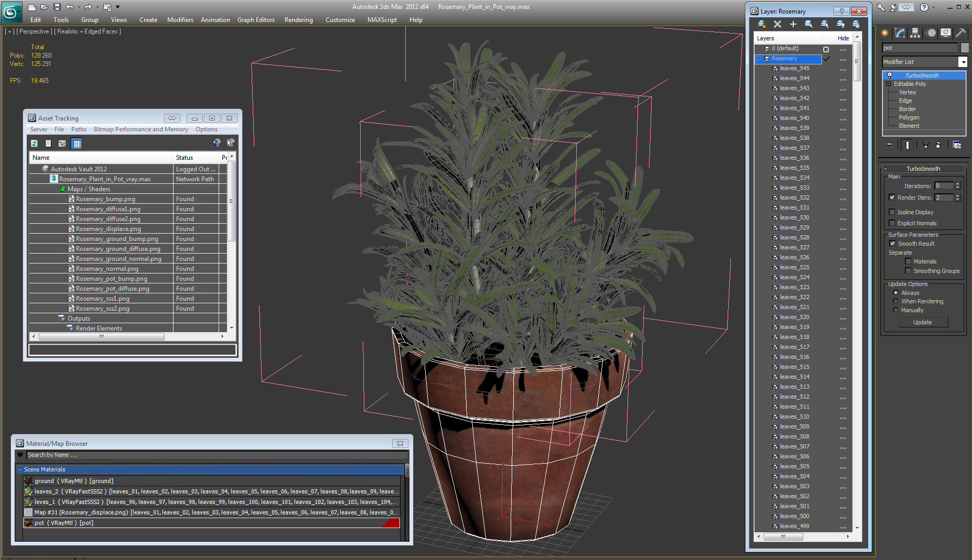972x560 pixels.
Task: Click Hide/Unhide All Layers icon
Action: tap(840, 24)
